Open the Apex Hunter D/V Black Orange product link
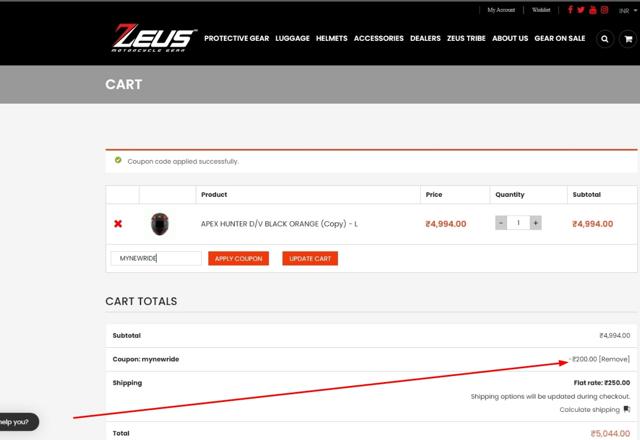Image resolution: width=640 pixels, height=440 pixels. [279, 224]
